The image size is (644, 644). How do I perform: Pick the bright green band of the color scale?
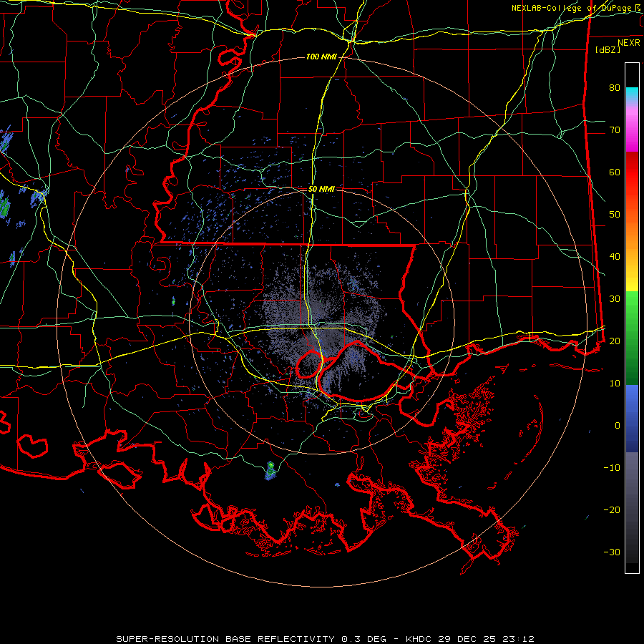click(x=632, y=306)
